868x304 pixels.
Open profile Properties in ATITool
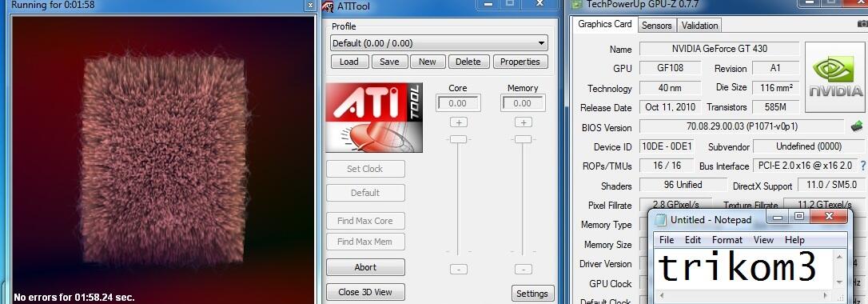click(520, 62)
